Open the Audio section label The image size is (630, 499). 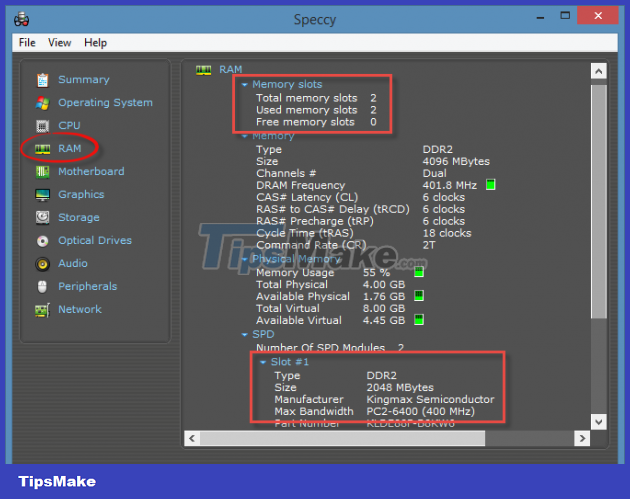(x=73, y=263)
